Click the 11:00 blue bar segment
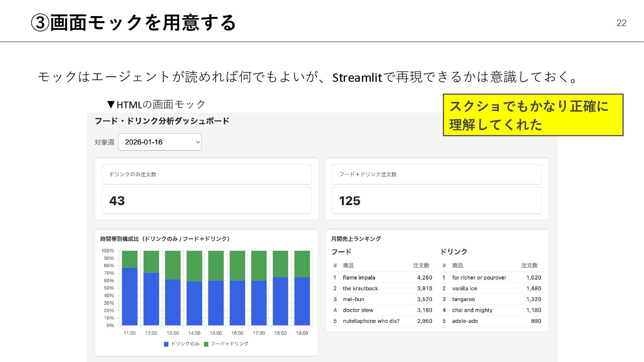 coord(129,297)
